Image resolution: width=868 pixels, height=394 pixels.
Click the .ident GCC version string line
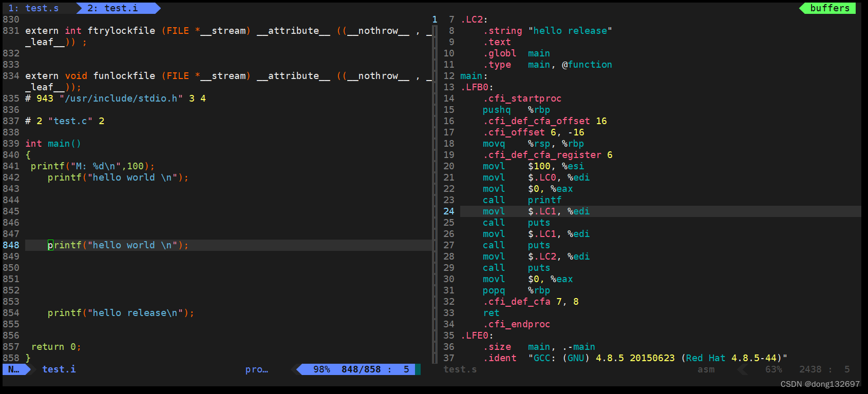(x=635, y=358)
